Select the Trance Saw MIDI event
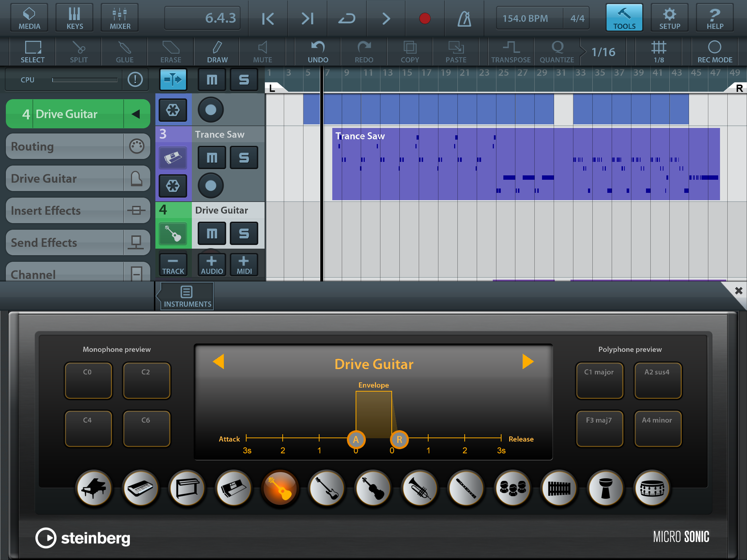 pyautogui.click(x=526, y=164)
